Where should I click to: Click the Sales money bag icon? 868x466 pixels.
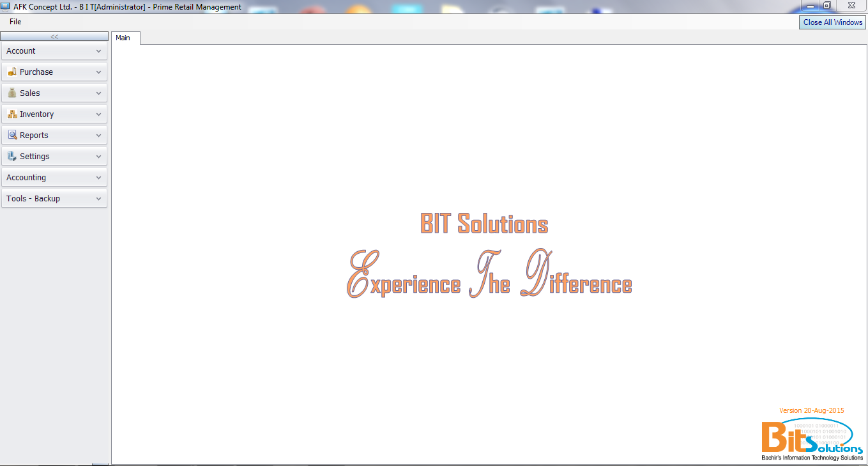(12, 93)
